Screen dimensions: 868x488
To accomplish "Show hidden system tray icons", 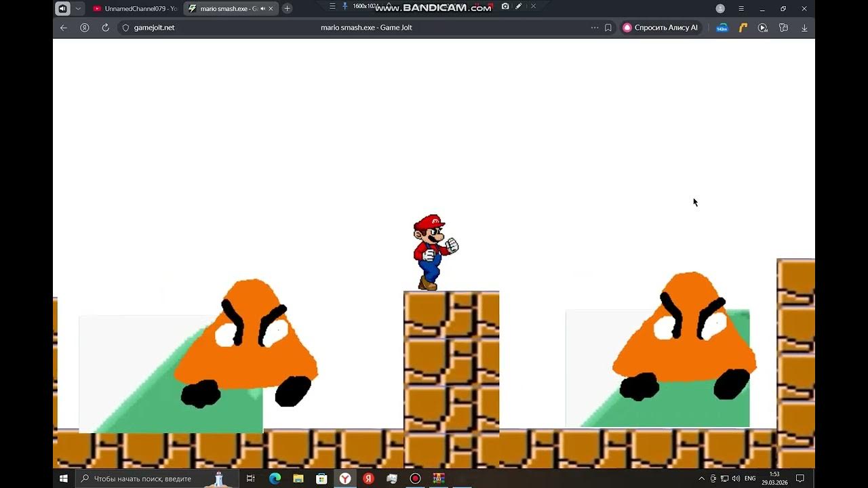I will (701, 479).
